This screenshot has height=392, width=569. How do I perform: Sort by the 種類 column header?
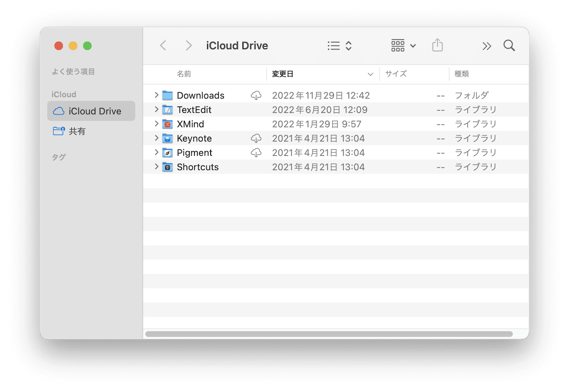[x=462, y=74]
